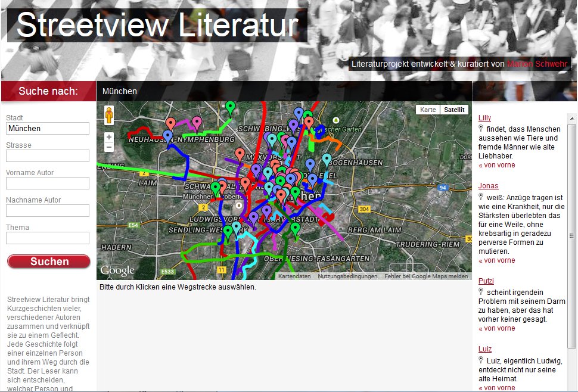
Task: Select blue marker on the Neuhausen-Nymphenburg label
Action: click(x=167, y=137)
